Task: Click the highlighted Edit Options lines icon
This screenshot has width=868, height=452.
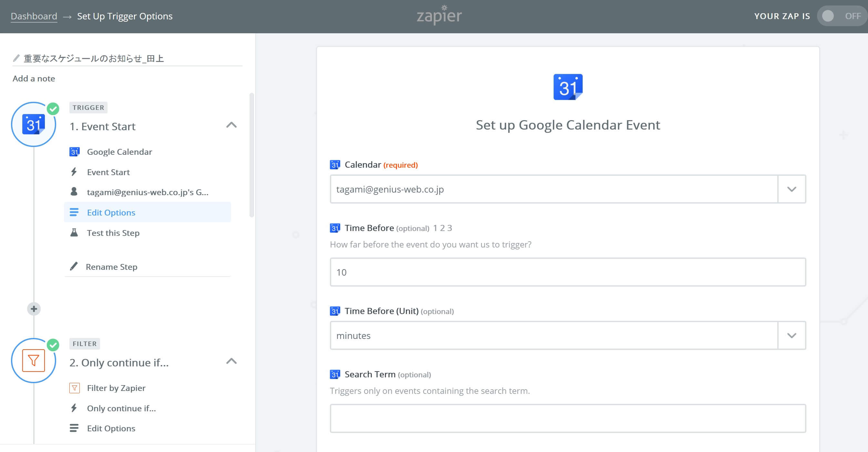Action: [74, 212]
